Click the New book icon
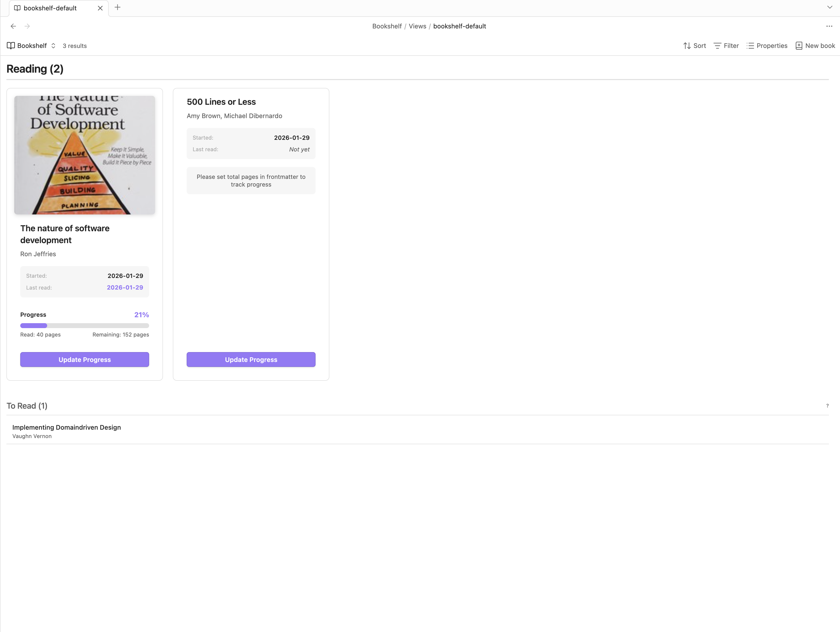840x632 pixels. (799, 46)
